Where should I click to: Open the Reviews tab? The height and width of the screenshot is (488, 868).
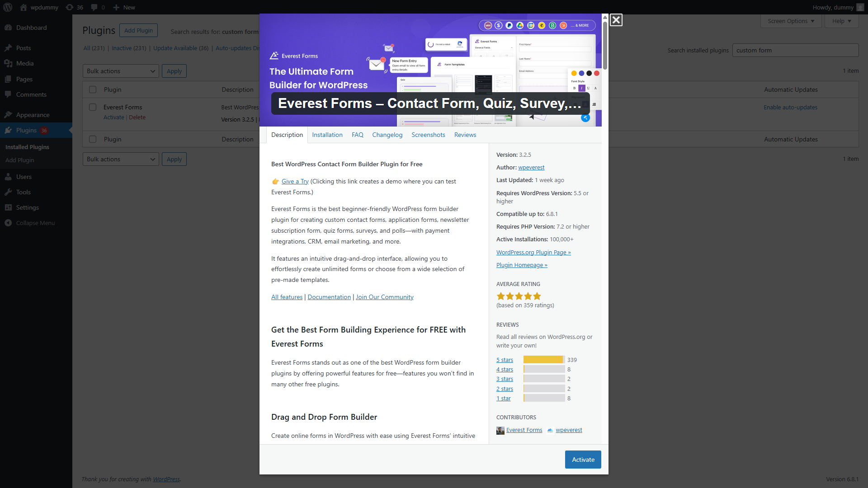tap(465, 135)
